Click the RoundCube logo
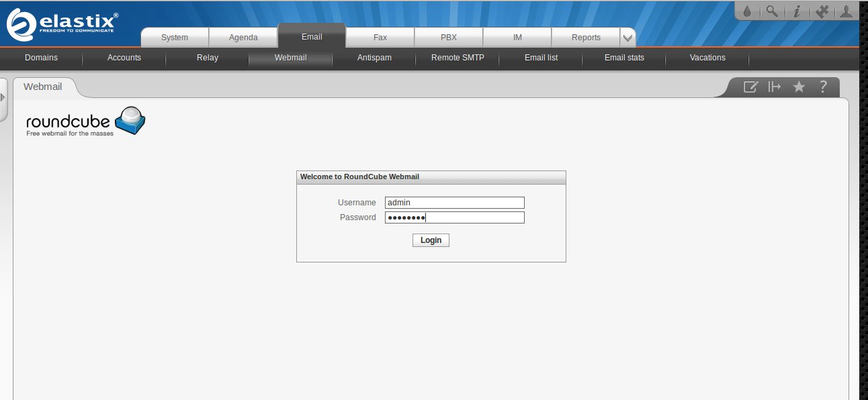Viewport: 868px width, 400px height. click(86, 121)
